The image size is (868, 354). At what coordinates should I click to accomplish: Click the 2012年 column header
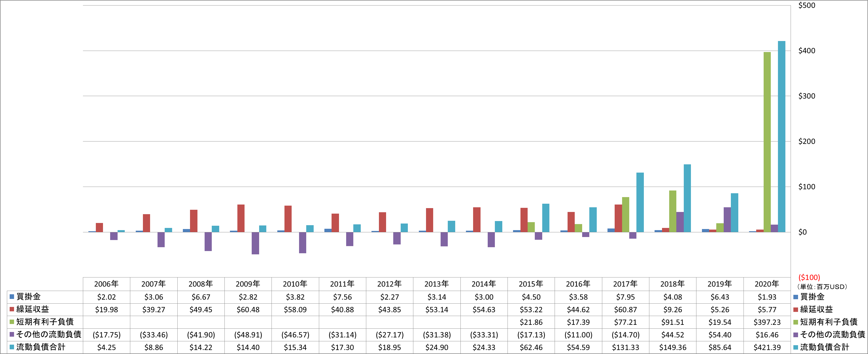389,284
